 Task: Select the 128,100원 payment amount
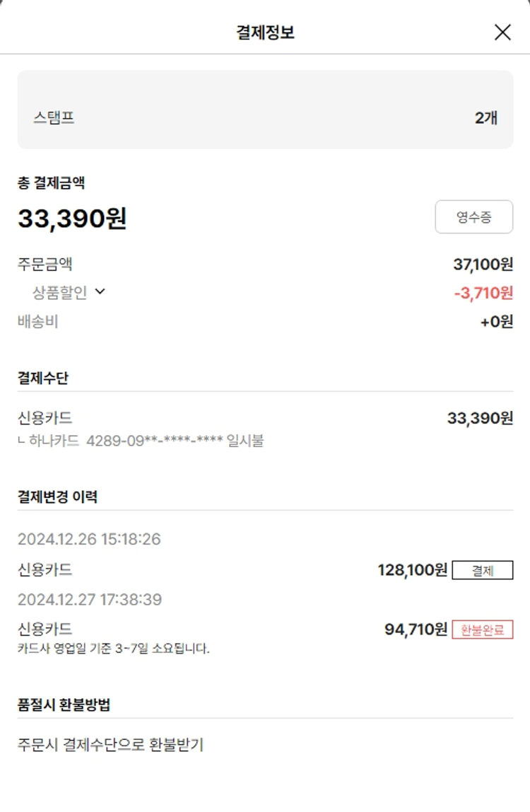click(x=413, y=570)
